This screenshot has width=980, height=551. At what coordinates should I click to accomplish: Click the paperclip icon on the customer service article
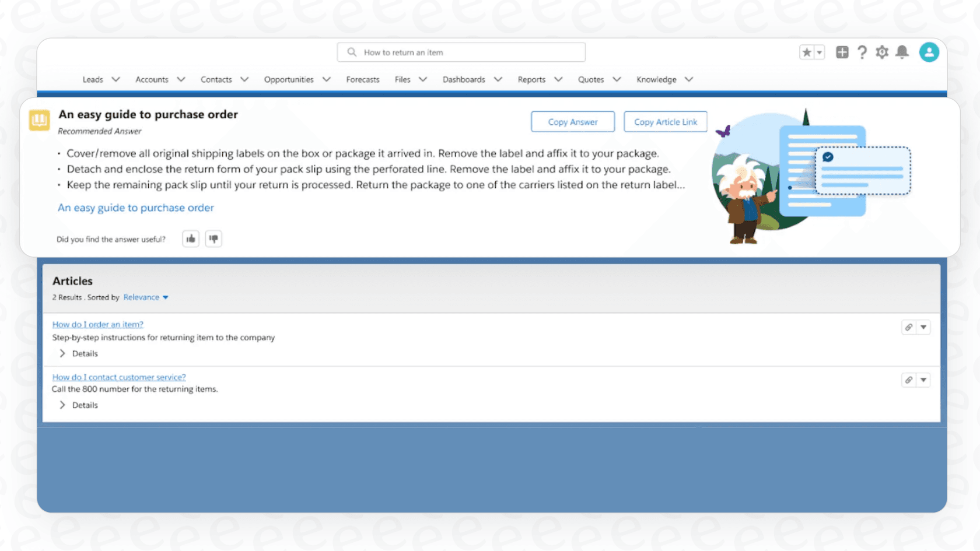[908, 380]
